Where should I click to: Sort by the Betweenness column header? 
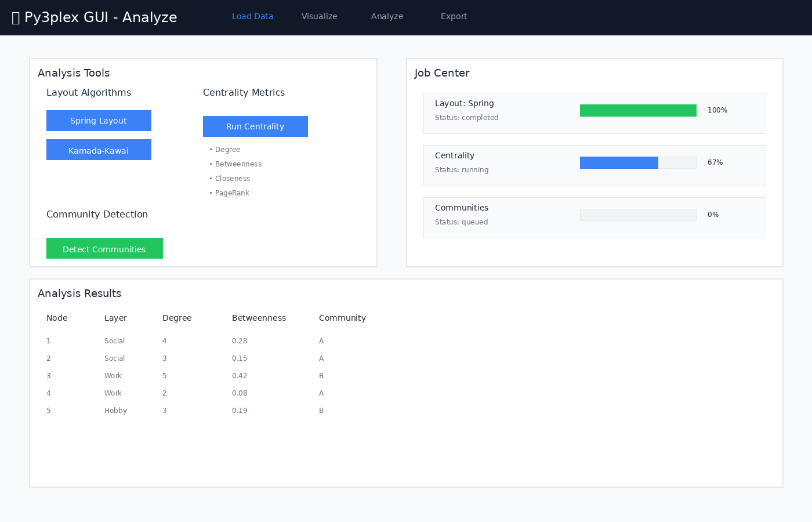[x=259, y=318]
